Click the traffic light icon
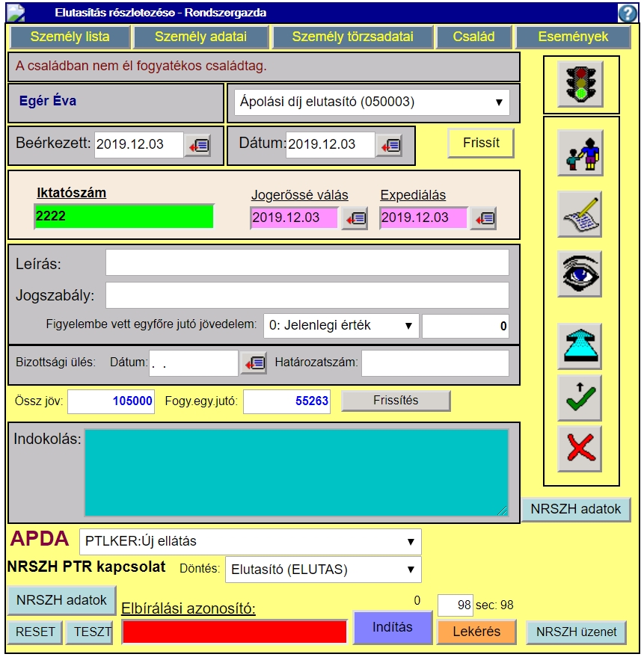644x657 pixels. [x=580, y=82]
